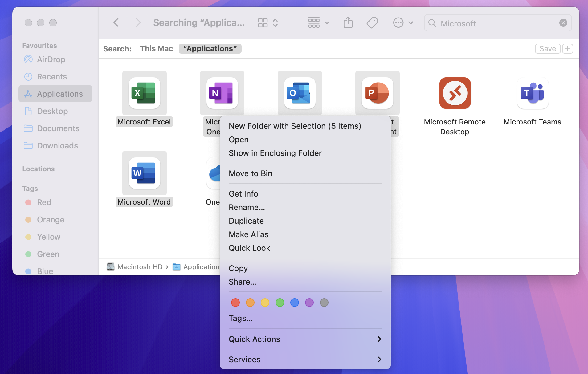This screenshot has height=374, width=588.
Task: Clear the Microsoft search text
Action: tap(563, 23)
